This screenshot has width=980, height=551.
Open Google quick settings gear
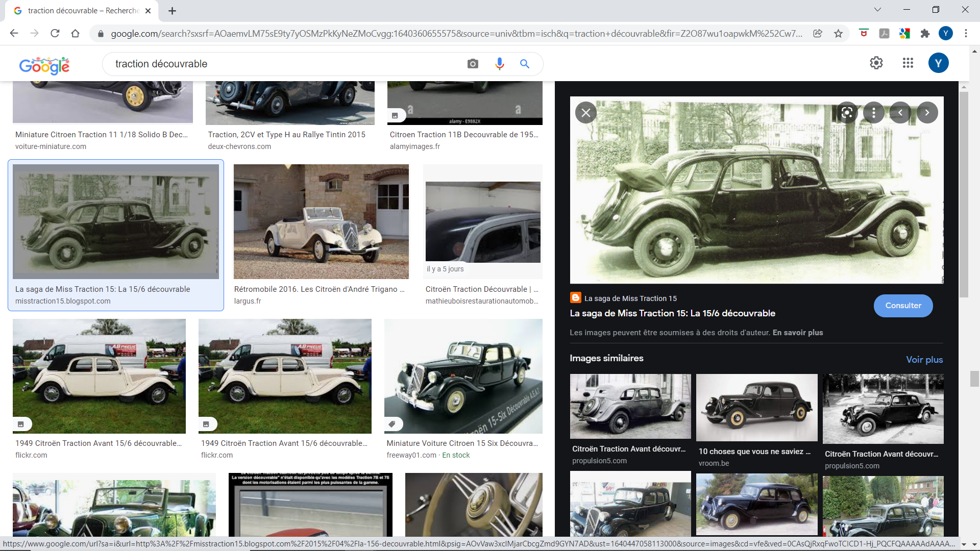876,63
